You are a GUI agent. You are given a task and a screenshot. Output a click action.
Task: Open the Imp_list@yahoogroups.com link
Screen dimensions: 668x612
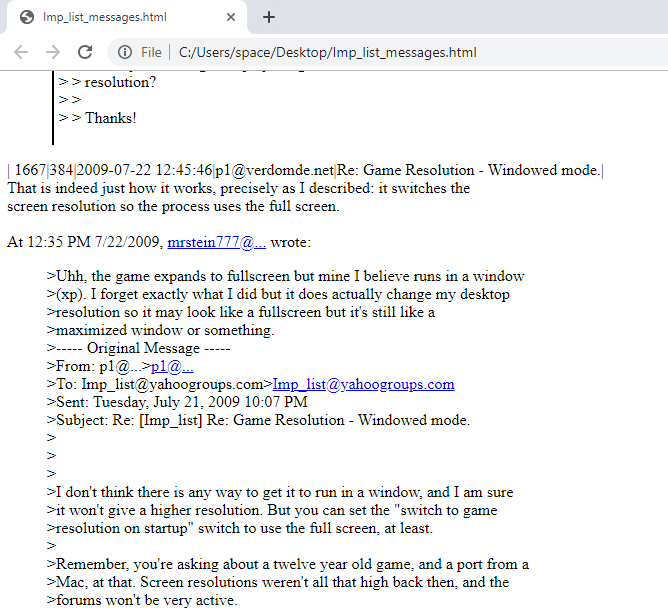[363, 384]
